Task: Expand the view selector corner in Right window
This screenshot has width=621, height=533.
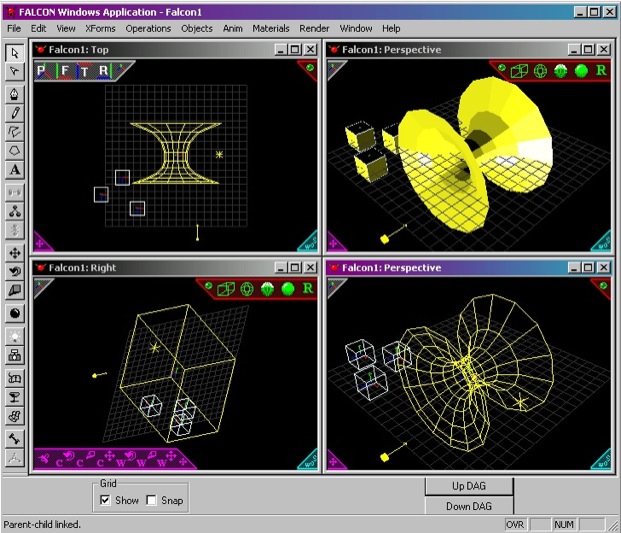Action: pos(42,286)
